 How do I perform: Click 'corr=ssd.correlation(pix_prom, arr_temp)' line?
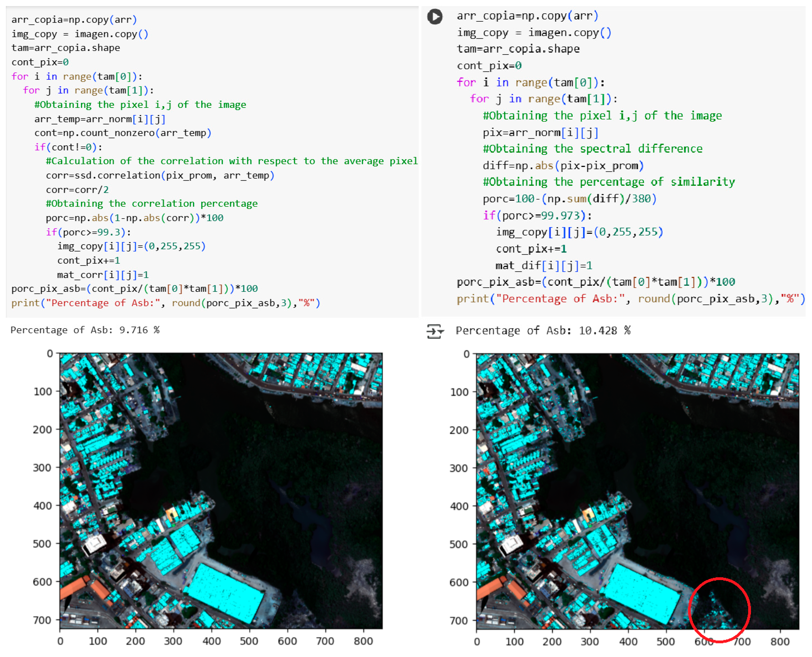coord(160,175)
